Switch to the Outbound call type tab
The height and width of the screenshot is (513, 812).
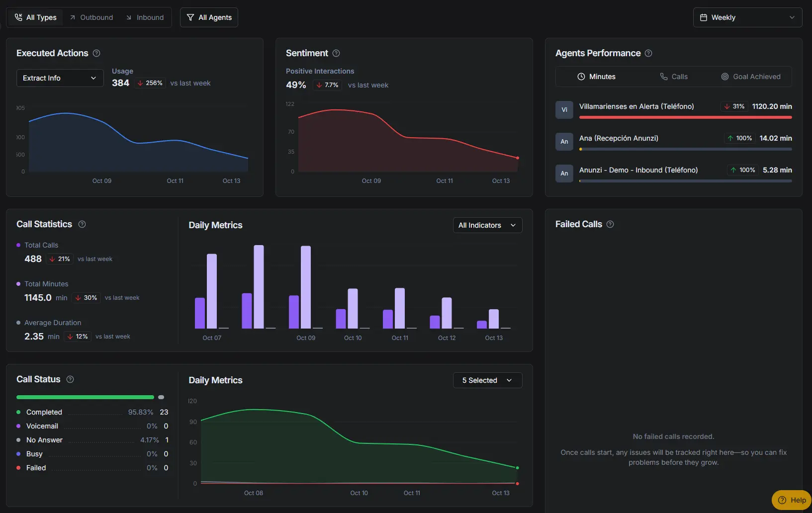coord(91,17)
